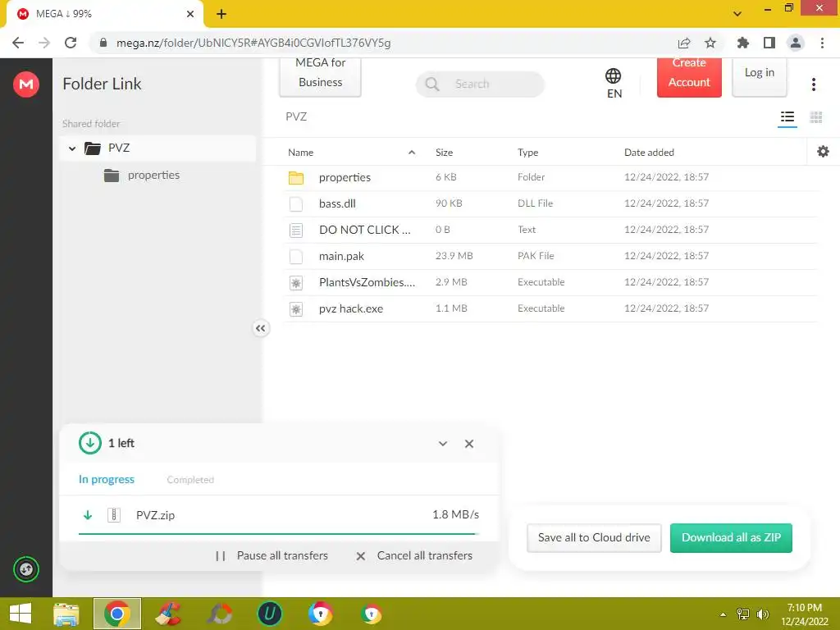The height and width of the screenshot is (630, 840).
Task: Click the PVZ.zip download progress bar
Action: click(x=279, y=534)
